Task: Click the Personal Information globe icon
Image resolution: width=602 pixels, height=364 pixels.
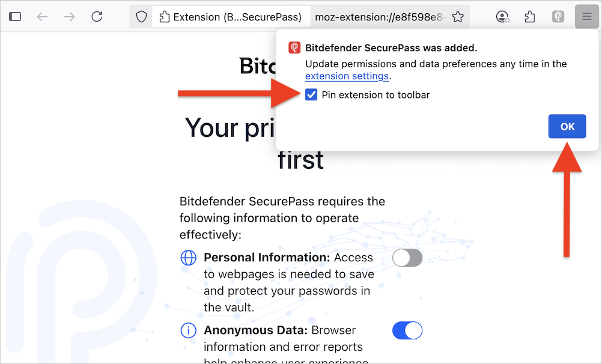Action: click(x=189, y=258)
